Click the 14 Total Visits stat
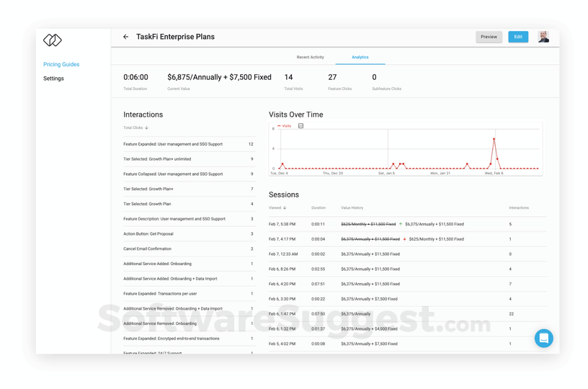Screen dimensions: 588x389 coord(288,77)
